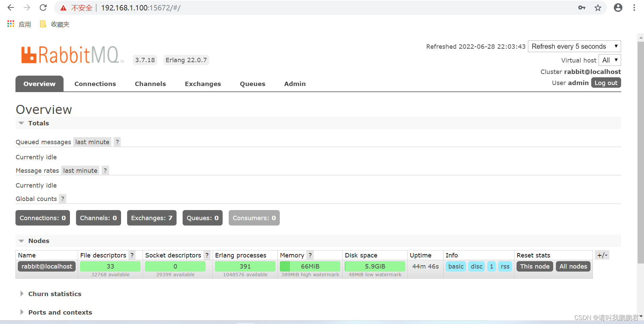Toggle the +/- column selector in Nodes
The width and height of the screenshot is (644, 324).
point(602,255)
